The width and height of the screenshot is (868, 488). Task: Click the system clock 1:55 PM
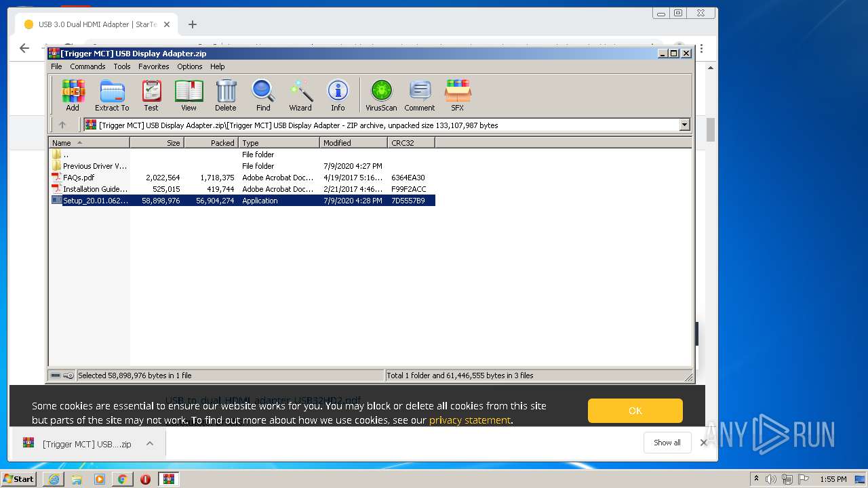[833, 479]
